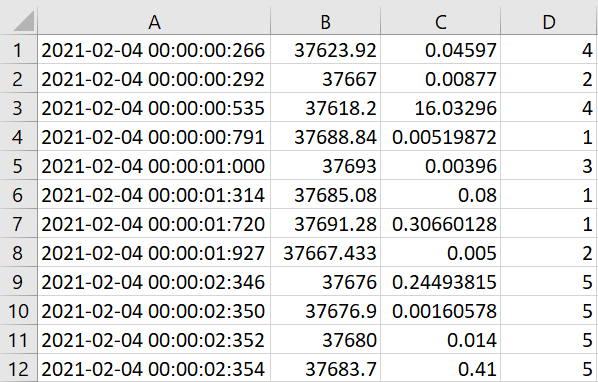
Task: Click cell with value 0.30660128
Action: click(x=440, y=223)
